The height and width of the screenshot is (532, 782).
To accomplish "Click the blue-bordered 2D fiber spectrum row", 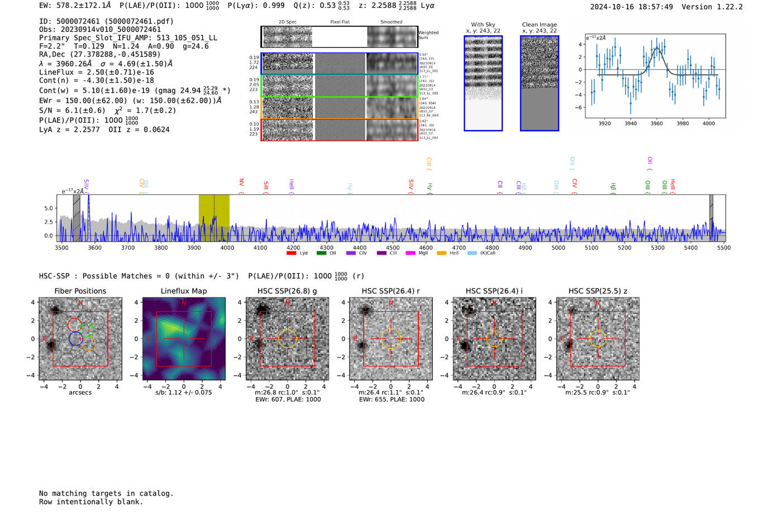I will (340, 64).
